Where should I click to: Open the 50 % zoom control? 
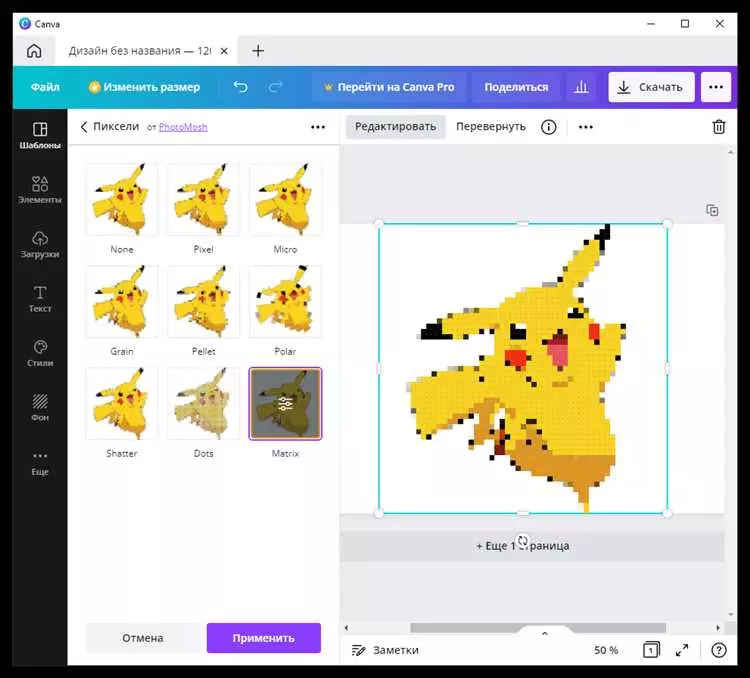[x=606, y=650]
